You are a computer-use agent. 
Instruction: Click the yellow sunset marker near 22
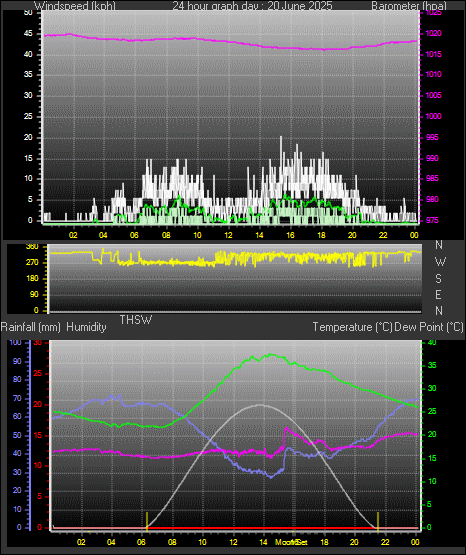[x=378, y=521]
